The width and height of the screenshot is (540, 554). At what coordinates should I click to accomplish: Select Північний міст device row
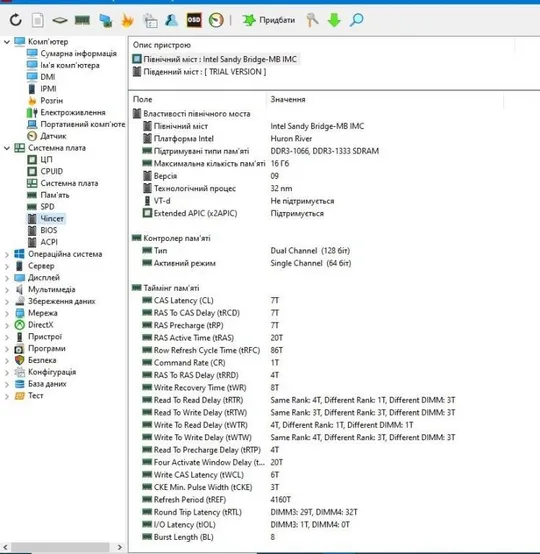(215, 59)
